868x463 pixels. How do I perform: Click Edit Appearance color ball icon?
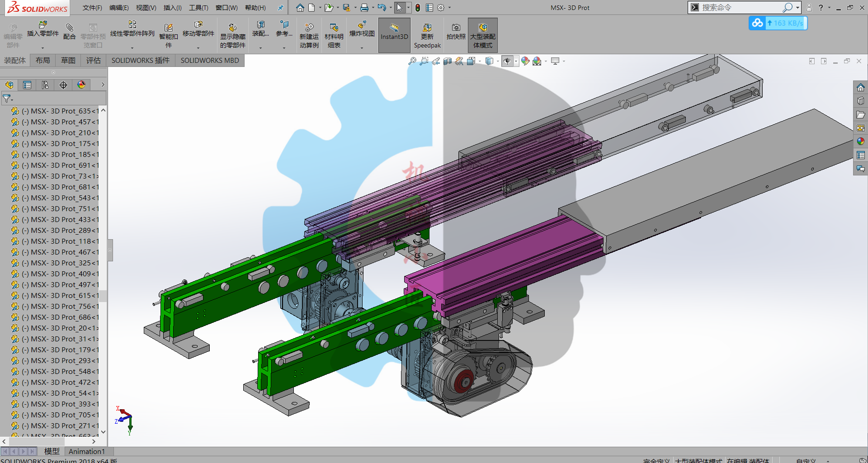click(525, 61)
